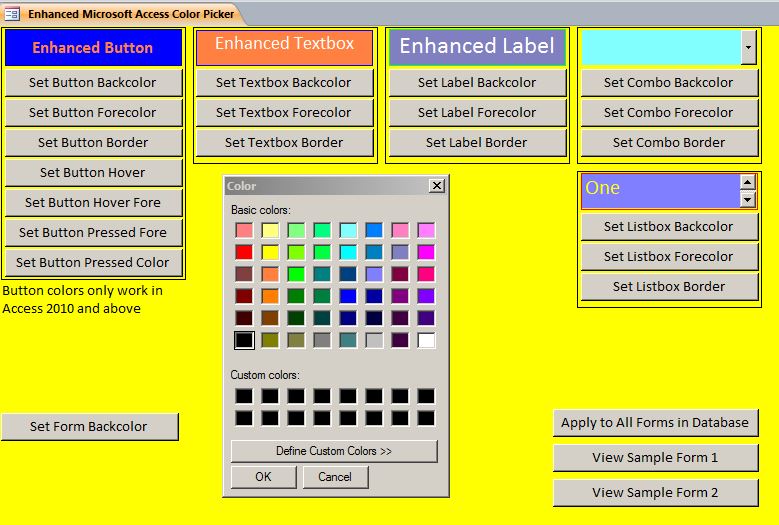Pick the bright yellow swatch in second row
This screenshot has height=525, width=779.
pyautogui.click(x=270, y=252)
